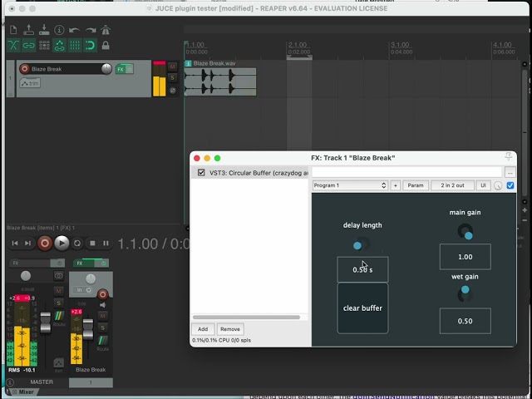Adjust the Blaze Break track volume knob
Screen dimensions: 532x399
(x=106, y=69)
